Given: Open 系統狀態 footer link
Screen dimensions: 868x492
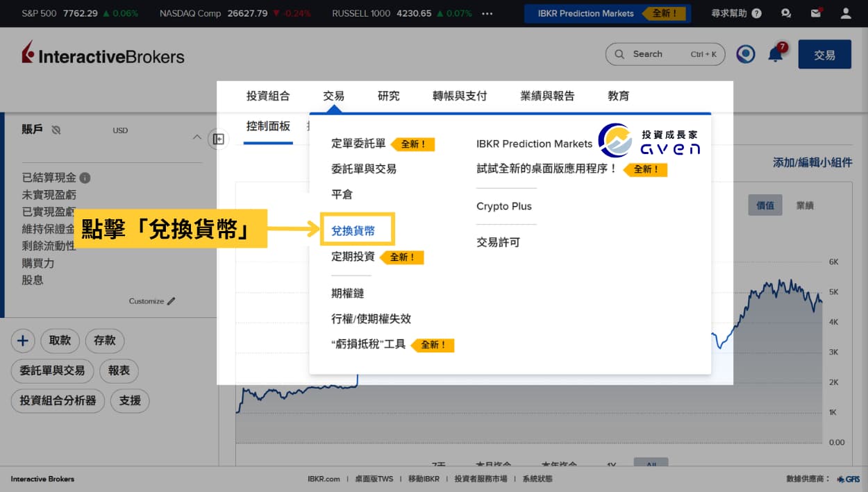Looking at the screenshot, I should [537, 479].
